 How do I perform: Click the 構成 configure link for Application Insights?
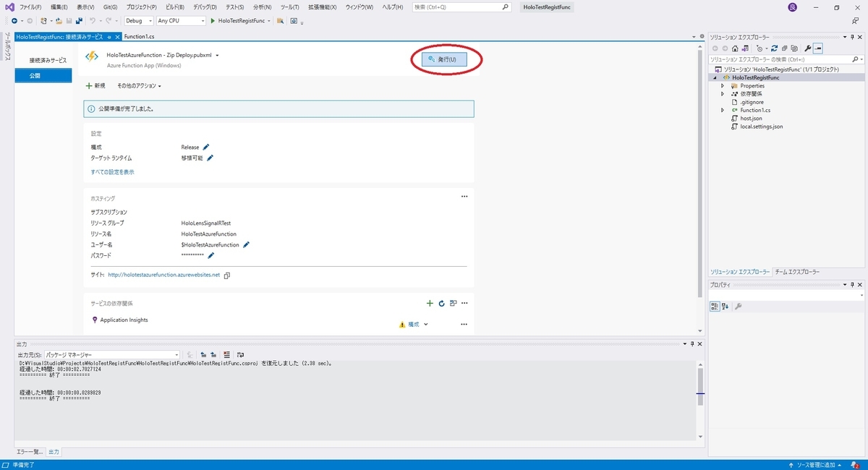tap(413, 324)
